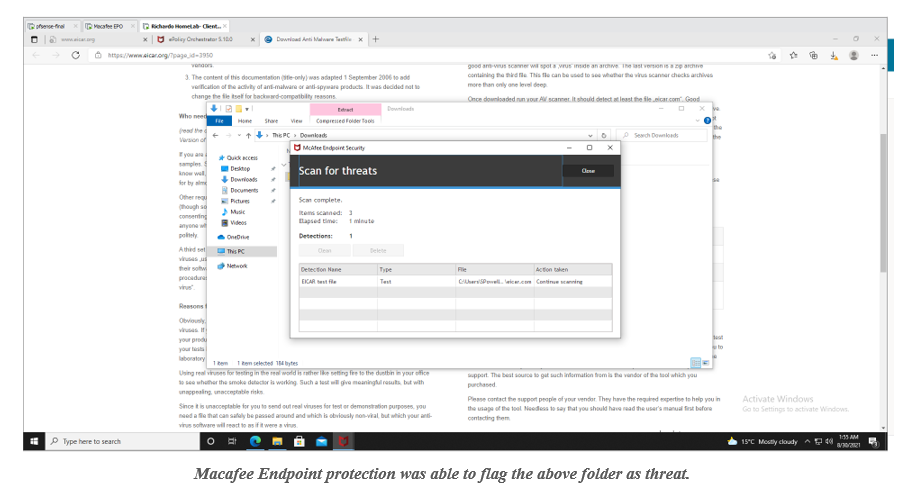Show hidden system tray icons
Screen dimensions: 903x490
click(x=807, y=442)
